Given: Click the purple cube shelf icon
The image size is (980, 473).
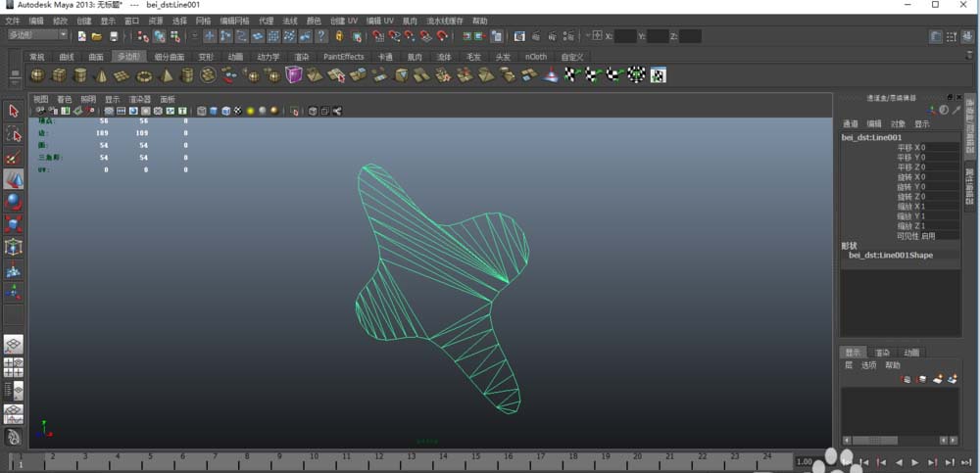Looking at the screenshot, I should [294, 75].
